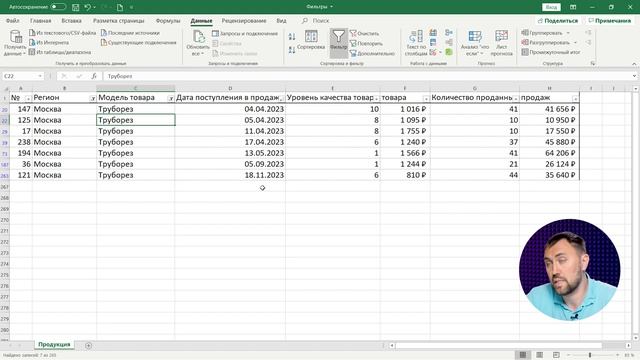
Task: Switch to the Главная tab
Action: point(40,20)
